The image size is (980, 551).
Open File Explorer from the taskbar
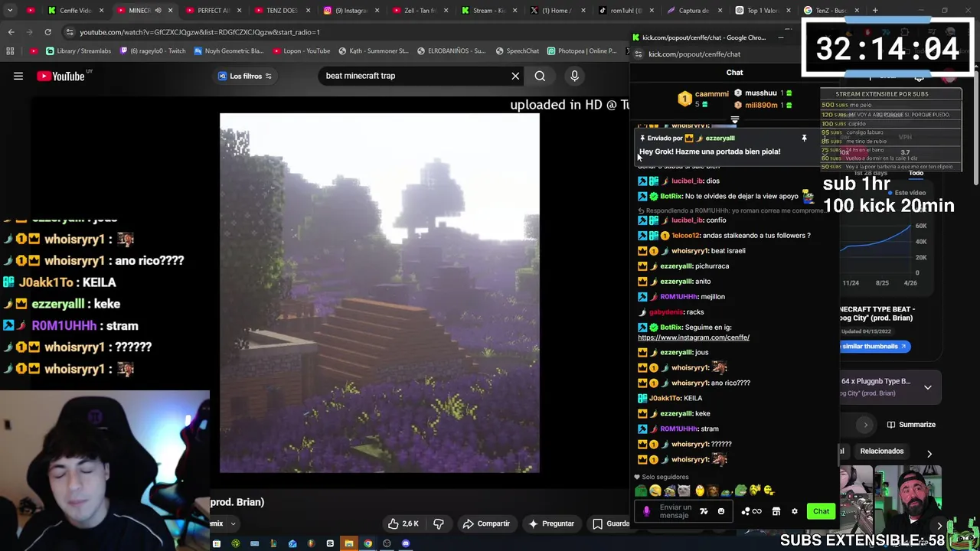348,544
